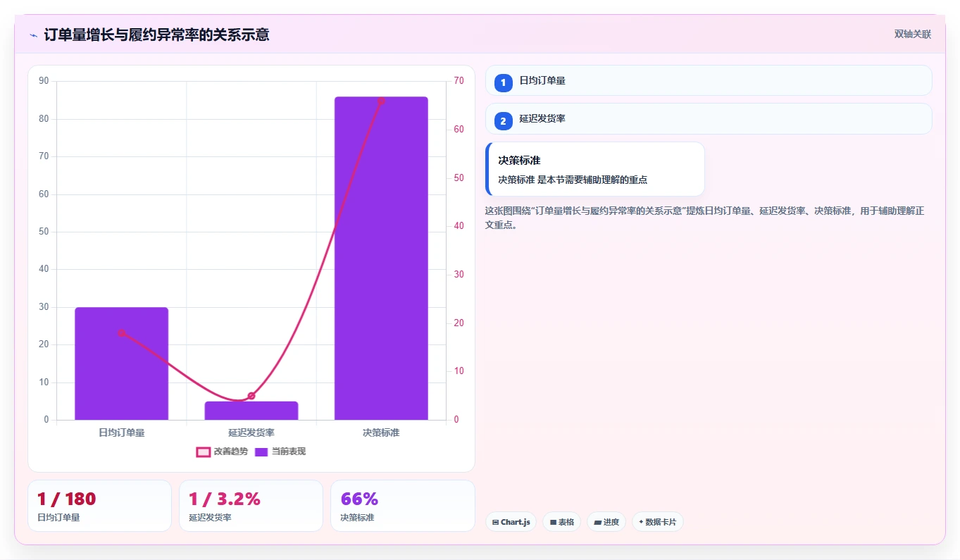Click the tall 决策标准 bar
Viewport: 960px width, 560px height.
(381, 259)
